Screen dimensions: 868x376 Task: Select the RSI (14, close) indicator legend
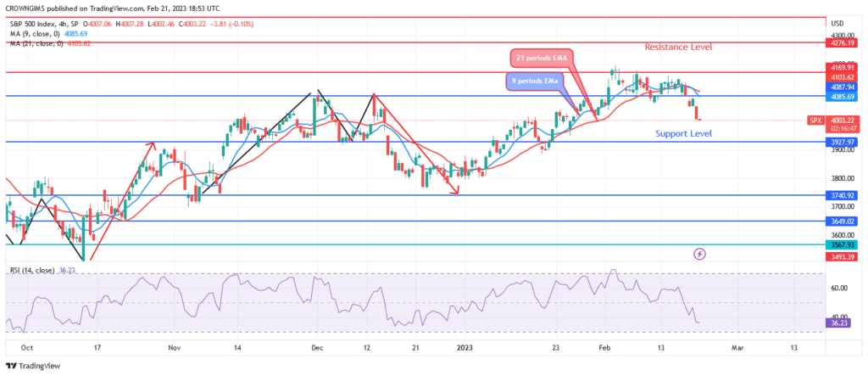32,271
